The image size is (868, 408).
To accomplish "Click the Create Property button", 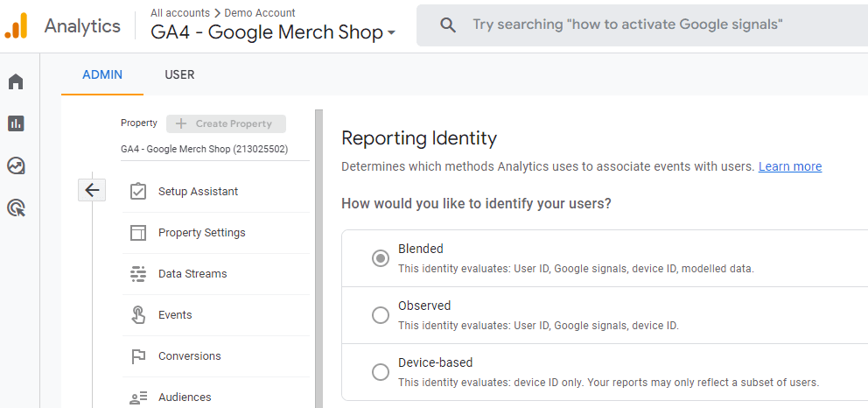I will coord(226,123).
